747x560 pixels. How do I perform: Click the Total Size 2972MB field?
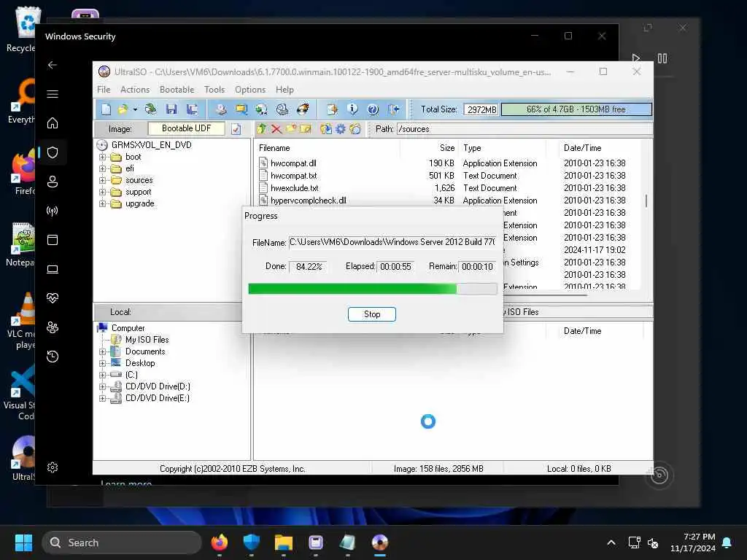tap(481, 109)
